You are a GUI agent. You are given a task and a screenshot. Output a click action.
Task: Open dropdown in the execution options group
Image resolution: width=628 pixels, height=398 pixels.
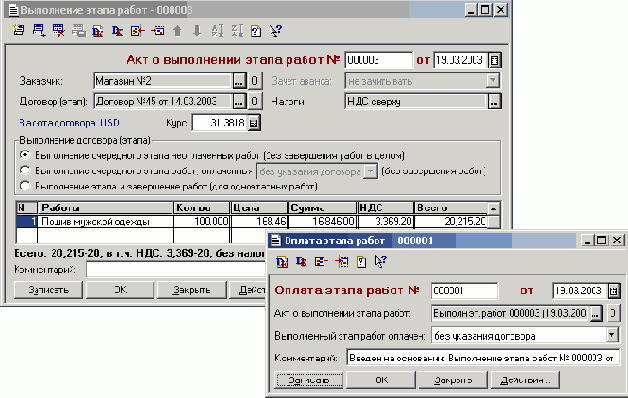click(x=371, y=172)
